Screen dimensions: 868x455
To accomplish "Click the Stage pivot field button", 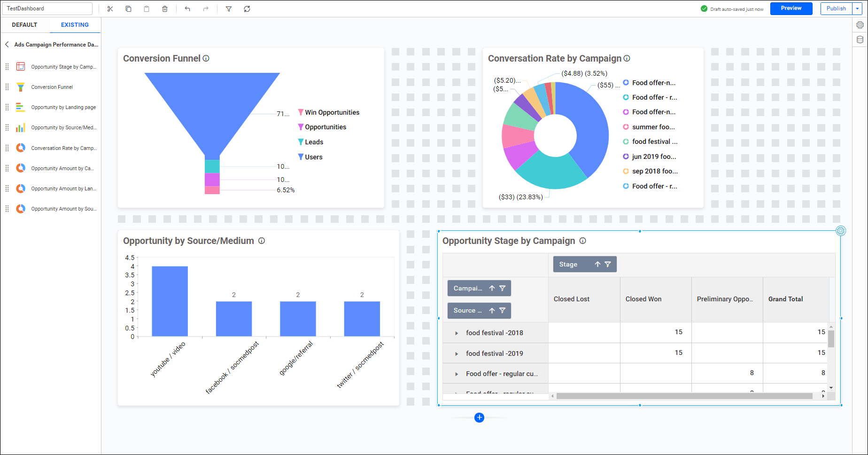I will click(x=568, y=264).
